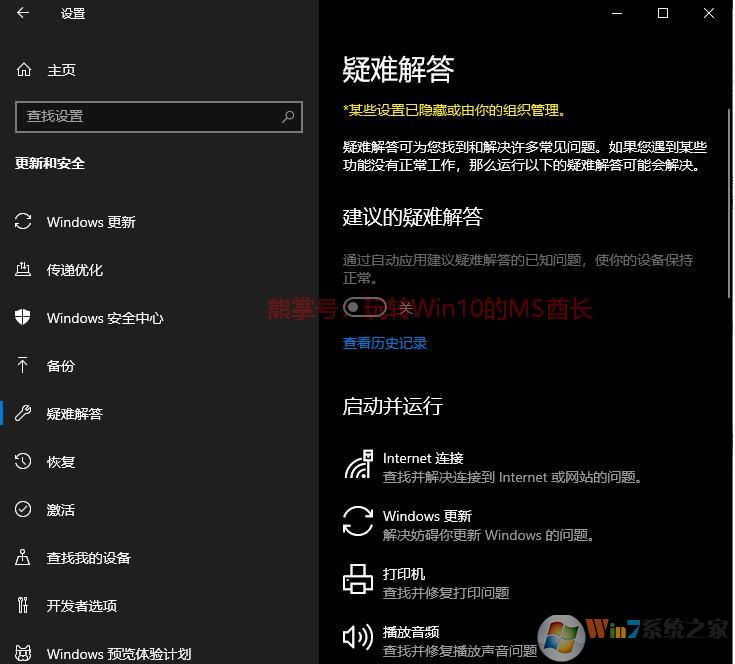The width and height of the screenshot is (735, 664).
Task: Toggle the recommended troubleshooting switch
Action: (364, 307)
